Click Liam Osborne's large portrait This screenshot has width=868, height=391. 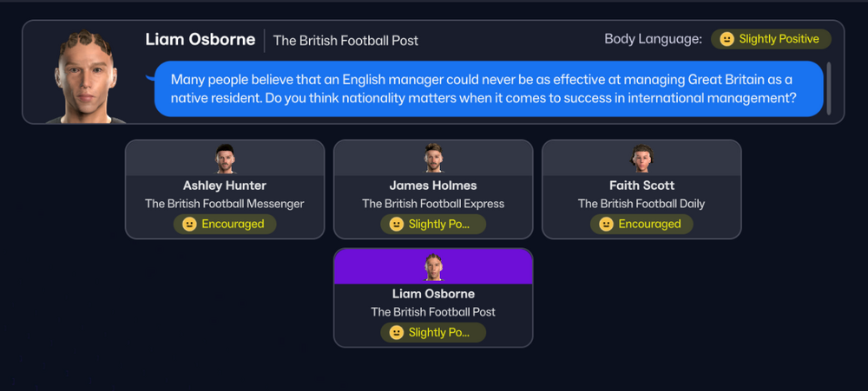point(86,76)
